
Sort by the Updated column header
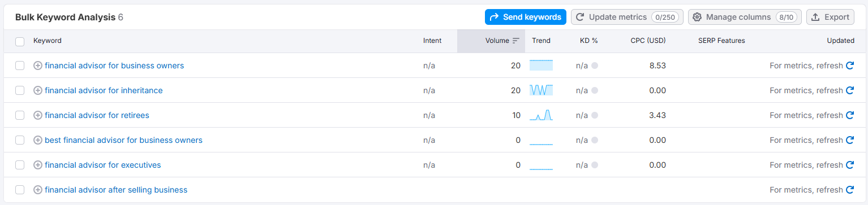click(840, 41)
